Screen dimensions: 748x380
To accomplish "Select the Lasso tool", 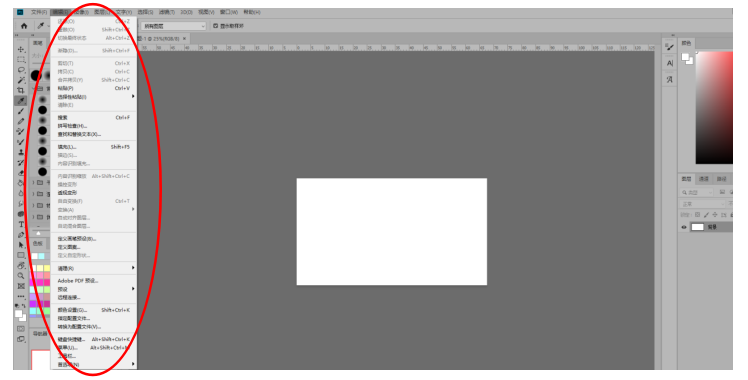I will click(x=21, y=70).
